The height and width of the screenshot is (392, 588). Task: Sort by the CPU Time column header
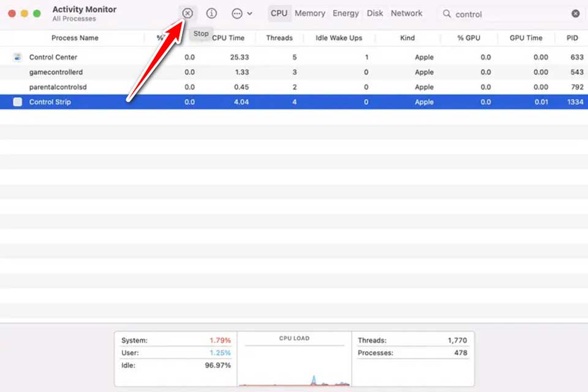pos(228,38)
